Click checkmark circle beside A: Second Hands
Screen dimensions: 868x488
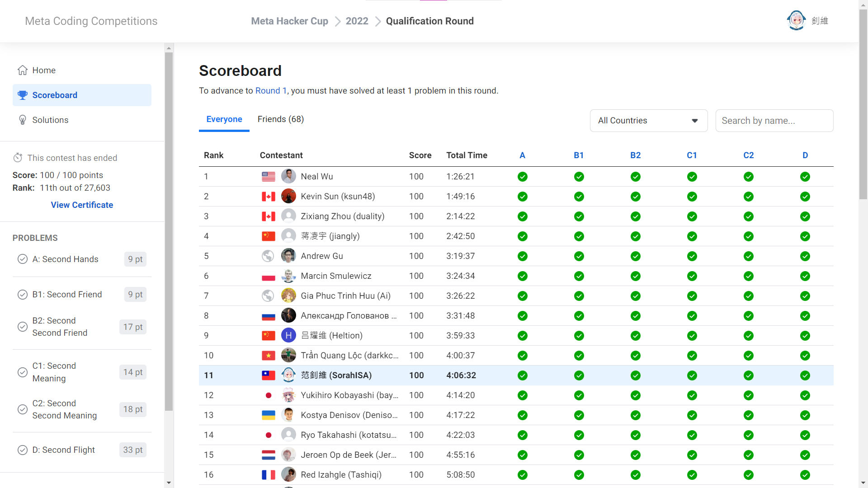click(x=23, y=259)
